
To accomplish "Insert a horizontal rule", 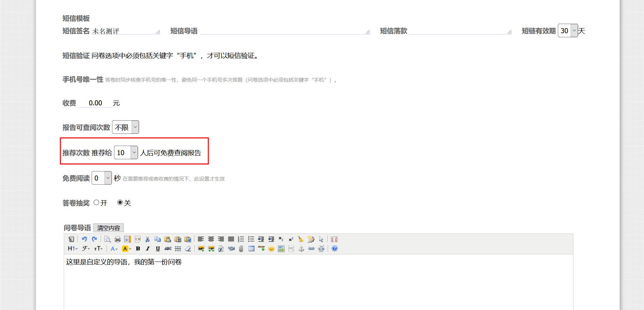I will pyautogui.click(x=261, y=249).
